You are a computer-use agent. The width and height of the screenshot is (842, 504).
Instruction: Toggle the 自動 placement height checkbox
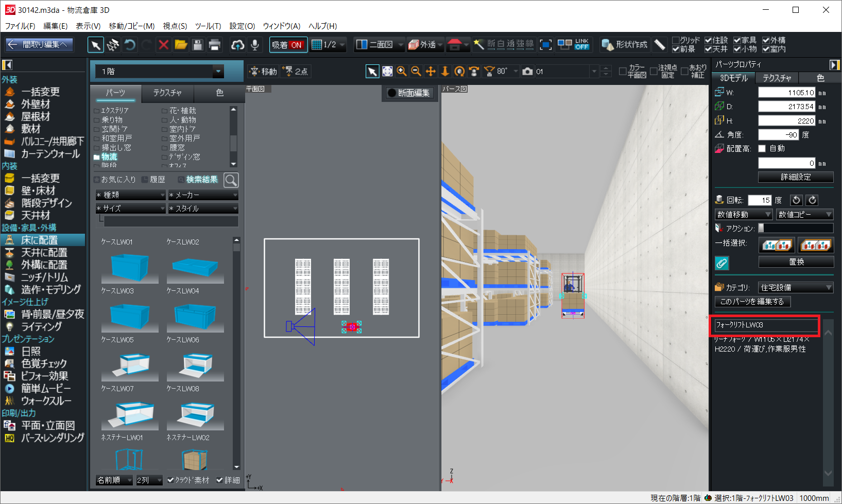[762, 149]
